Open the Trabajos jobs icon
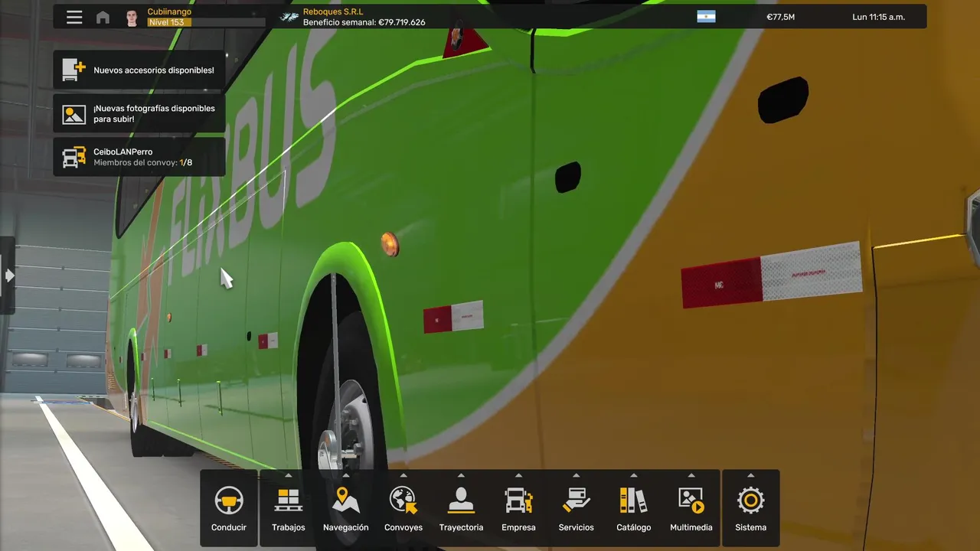 coord(289,500)
